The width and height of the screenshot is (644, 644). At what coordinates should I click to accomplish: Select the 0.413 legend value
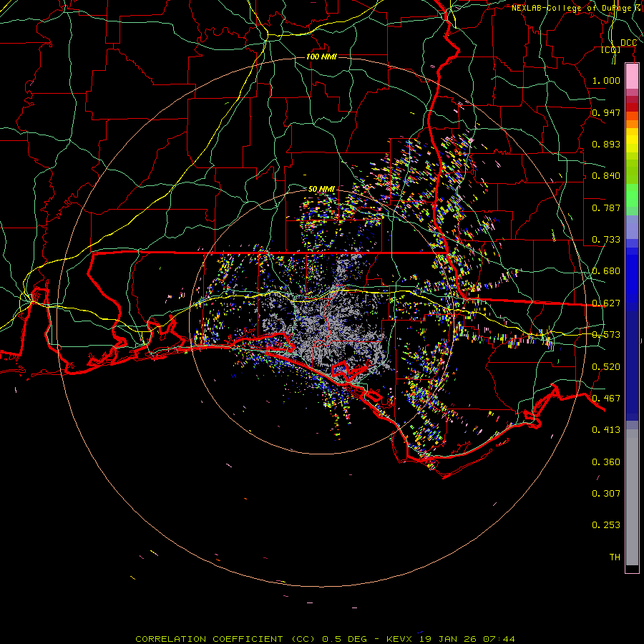606,430
